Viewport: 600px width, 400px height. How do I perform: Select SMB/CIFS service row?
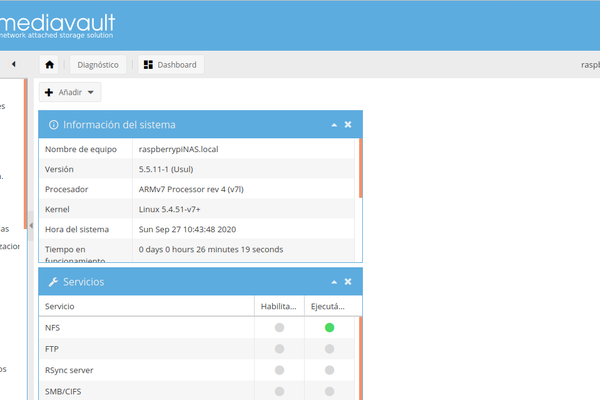tap(197, 391)
